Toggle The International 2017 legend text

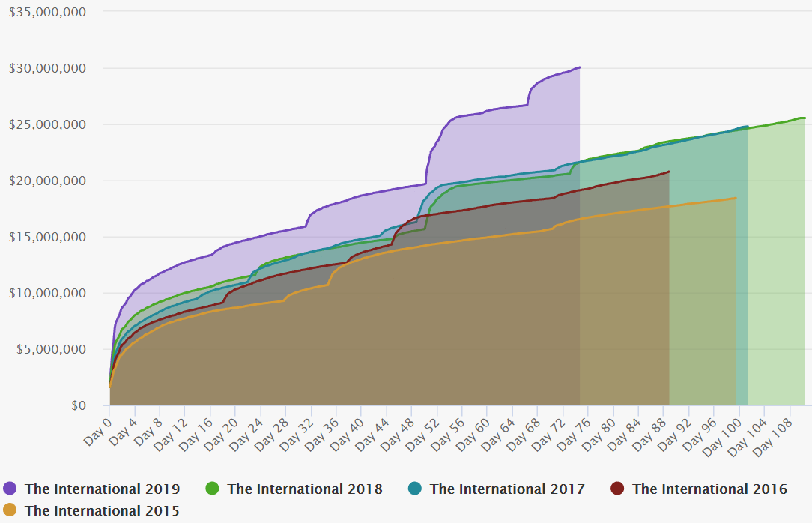pos(507,489)
